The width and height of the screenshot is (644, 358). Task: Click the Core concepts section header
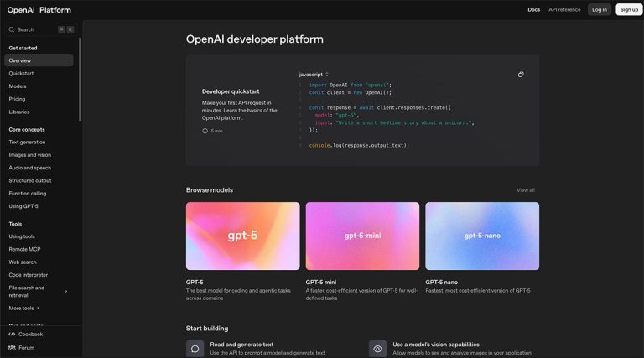click(x=27, y=129)
